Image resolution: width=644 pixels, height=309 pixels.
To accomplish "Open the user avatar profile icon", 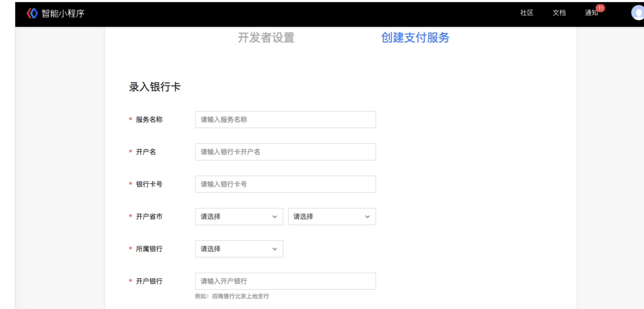I will pyautogui.click(x=638, y=13).
